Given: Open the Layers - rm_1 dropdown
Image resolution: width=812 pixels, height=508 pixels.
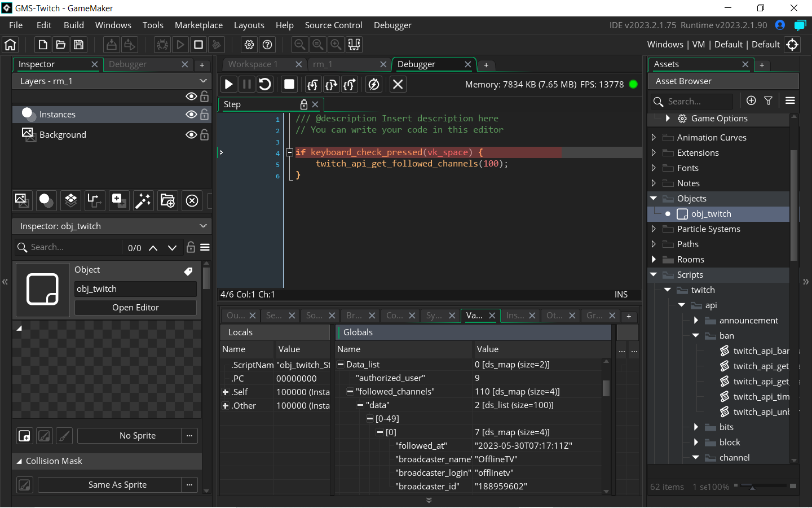Looking at the screenshot, I should coord(112,81).
